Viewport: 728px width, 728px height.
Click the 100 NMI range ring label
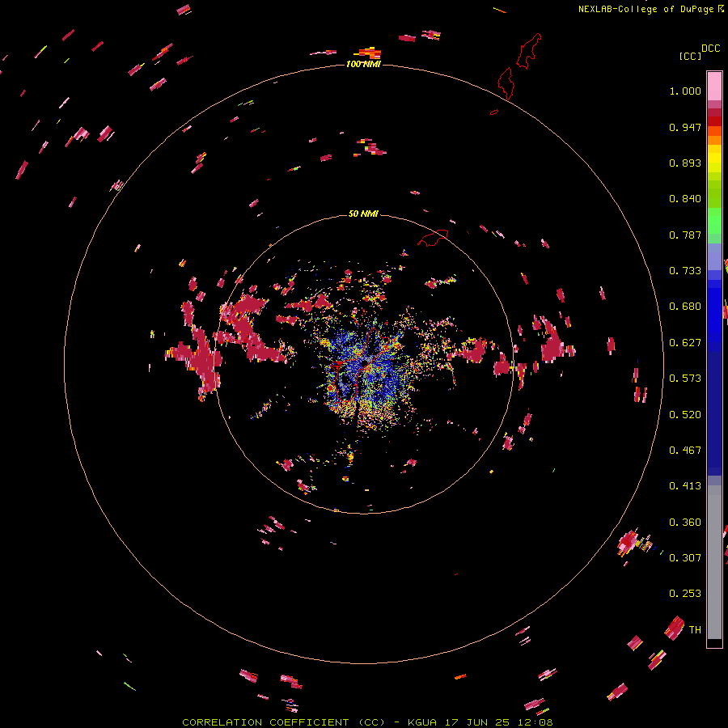[363, 64]
